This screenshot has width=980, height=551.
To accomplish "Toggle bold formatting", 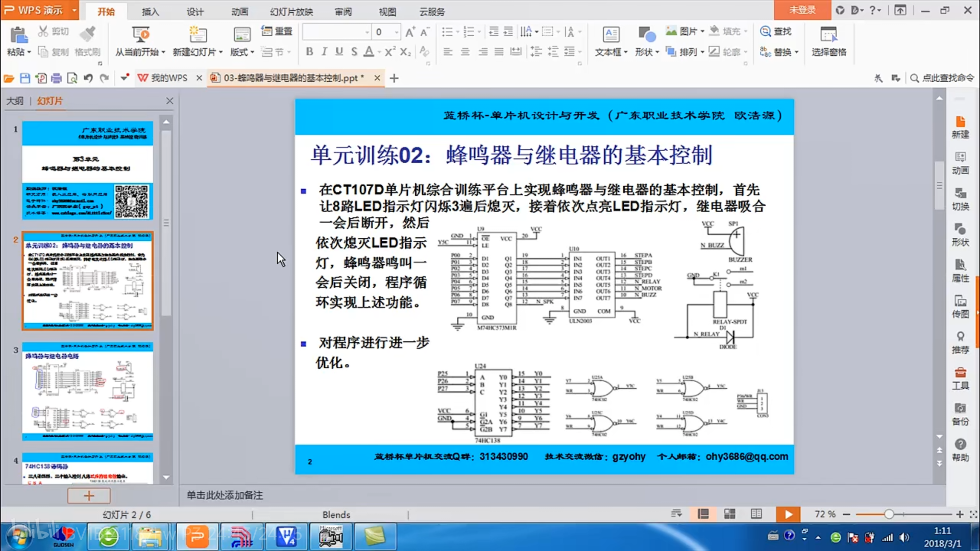I will point(309,52).
